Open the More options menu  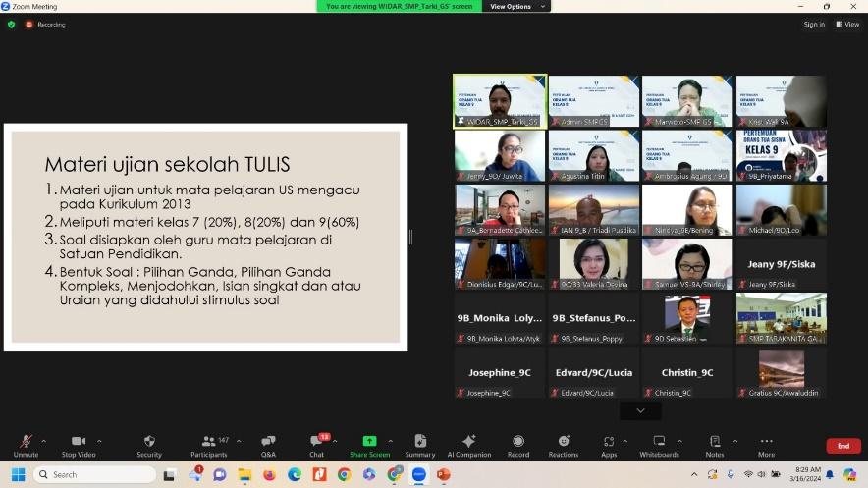pyautogui.click(x=766, y=446)
